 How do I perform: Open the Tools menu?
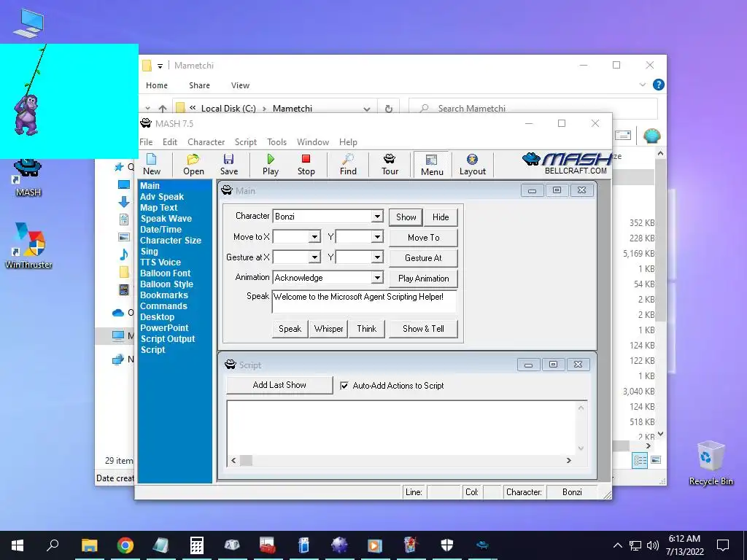[276, 142]
